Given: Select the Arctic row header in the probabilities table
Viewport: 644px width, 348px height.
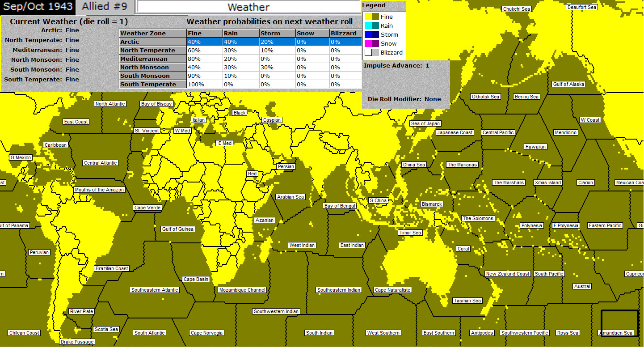Looking at the screenshot, I should coord(153,42).
